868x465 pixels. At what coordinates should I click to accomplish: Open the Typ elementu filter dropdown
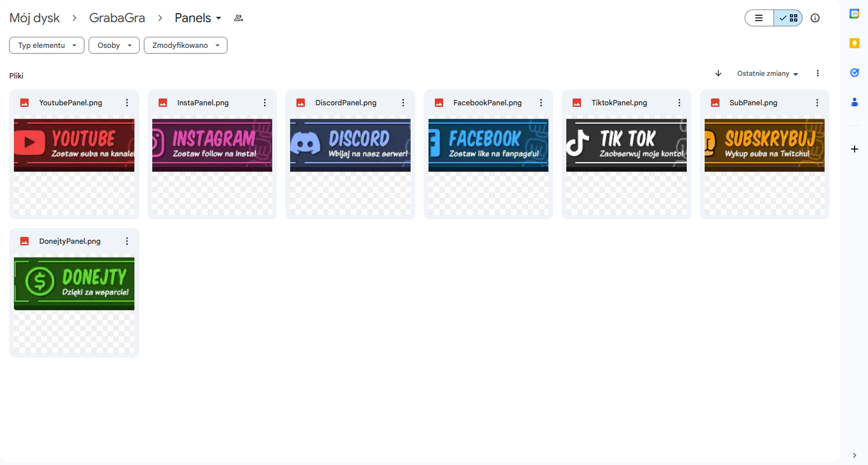tap(46, 45)
